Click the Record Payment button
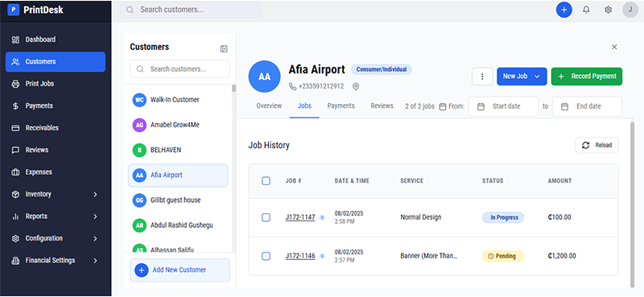Viewport: 644px width, 297px height. click(587, 76)
